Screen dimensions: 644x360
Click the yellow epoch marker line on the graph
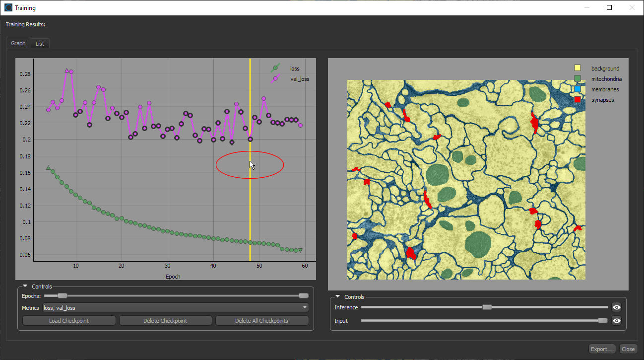(250, 209)
